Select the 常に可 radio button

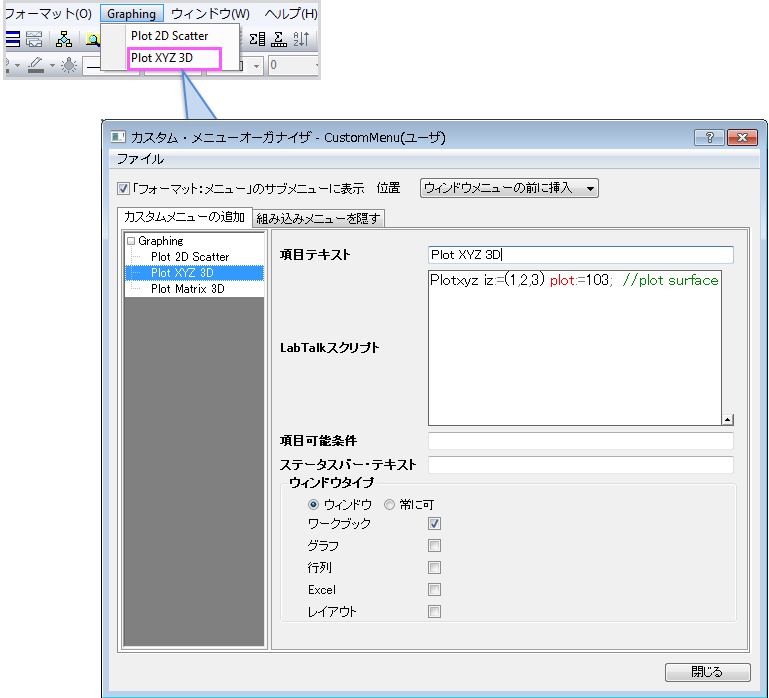[389, 504]
